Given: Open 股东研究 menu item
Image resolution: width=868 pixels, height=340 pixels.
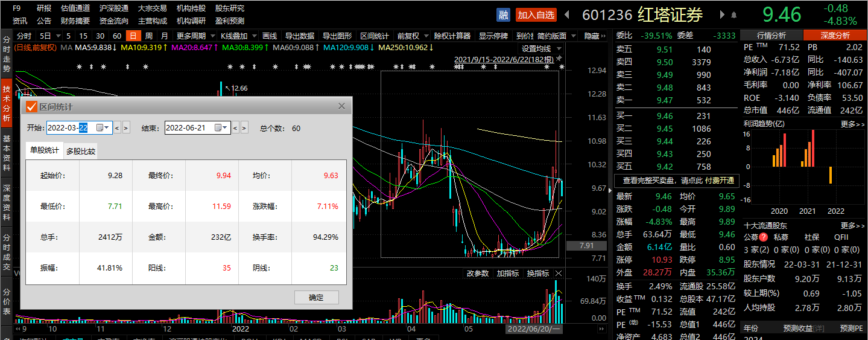Looking at the screenshot, I should pyautogui.click(x=230, y=8).
